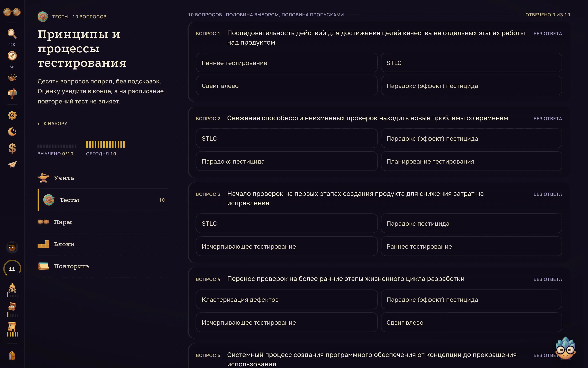This screenshot has width=588, height=368.
Task: Click the door exit icon
Action: coord(12,356)
